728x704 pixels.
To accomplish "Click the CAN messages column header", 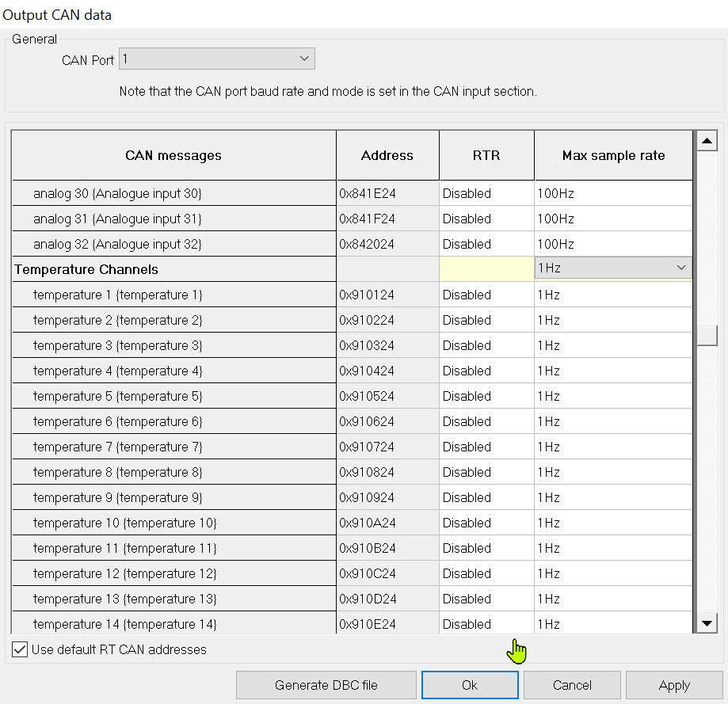I will [x=173, y=155].
